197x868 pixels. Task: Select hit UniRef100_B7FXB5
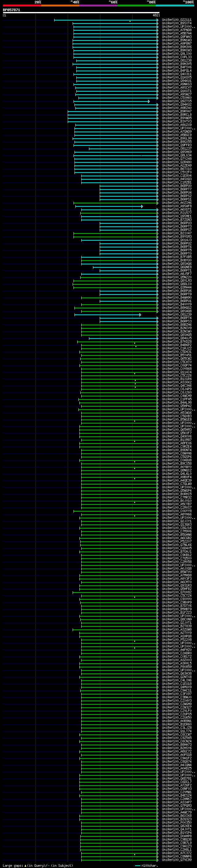176,257
